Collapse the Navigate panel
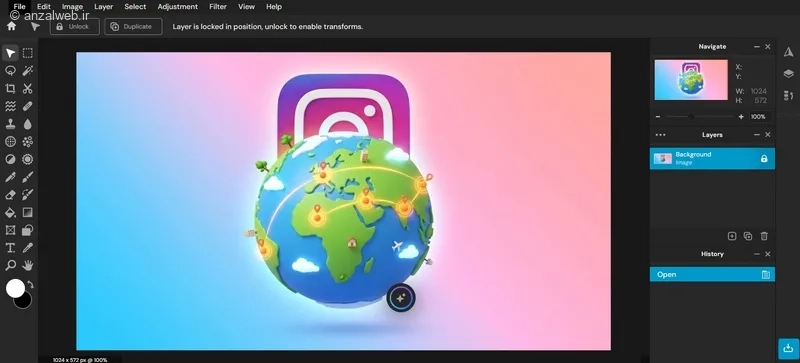 click(757, 46)
